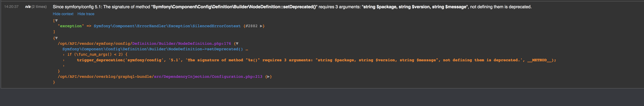Click the "exception" key

click(71, 26)
